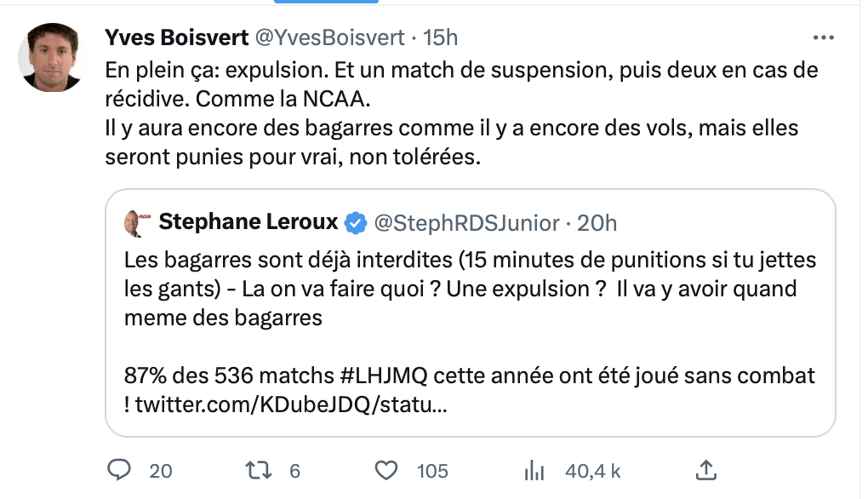Like the tweet with heart icon
This screenshot has height=499, width=868.
point(387,470)
